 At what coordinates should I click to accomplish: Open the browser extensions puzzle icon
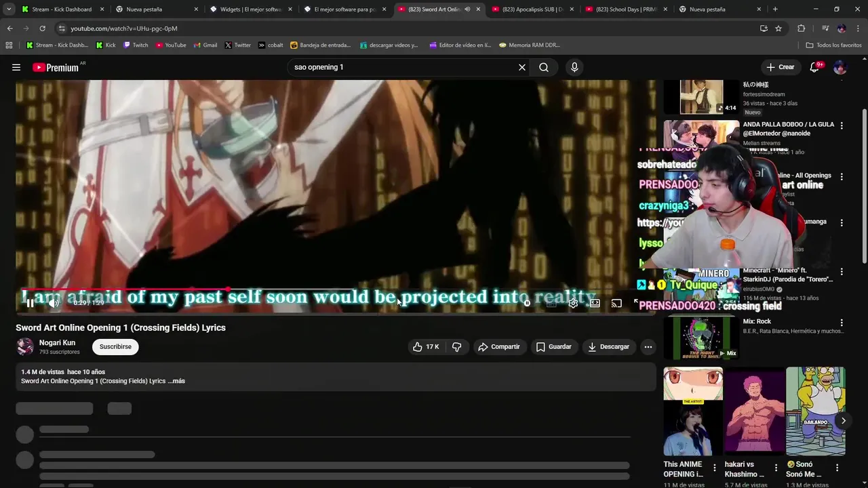(801, 28)
